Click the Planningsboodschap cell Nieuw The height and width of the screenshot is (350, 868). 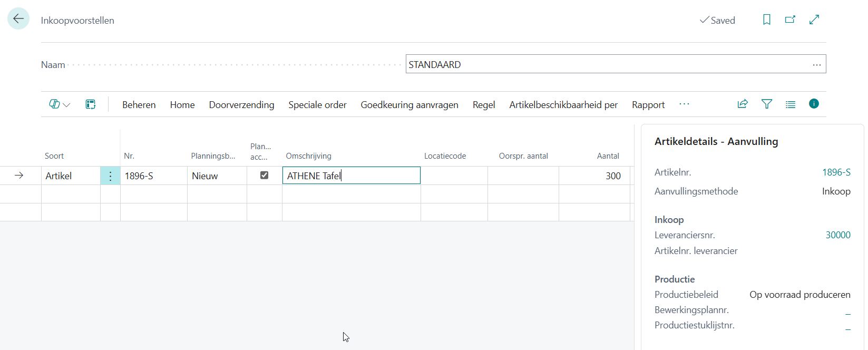[x=217, y=176]
